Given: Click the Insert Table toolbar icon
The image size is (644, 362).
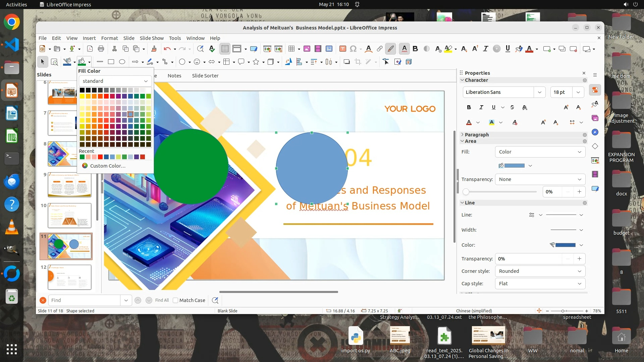Looking at the screenshot, I should [x=291, y=49].
